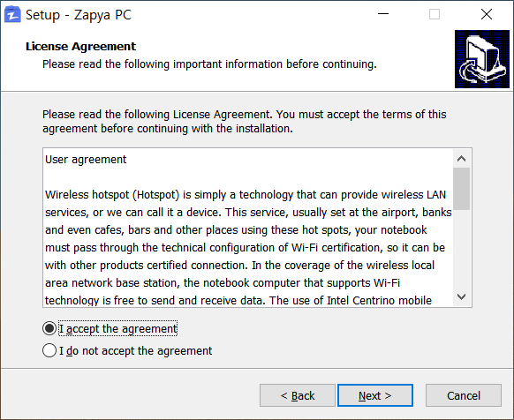
Task: Click the empty scrollbar track below the thumb
Action: [462, 249]
